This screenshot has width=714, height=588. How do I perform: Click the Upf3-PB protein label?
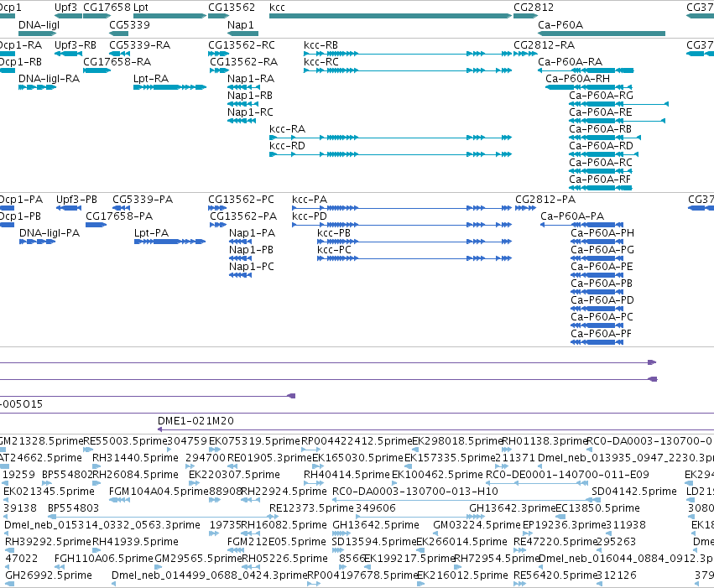tap(76, 200)
